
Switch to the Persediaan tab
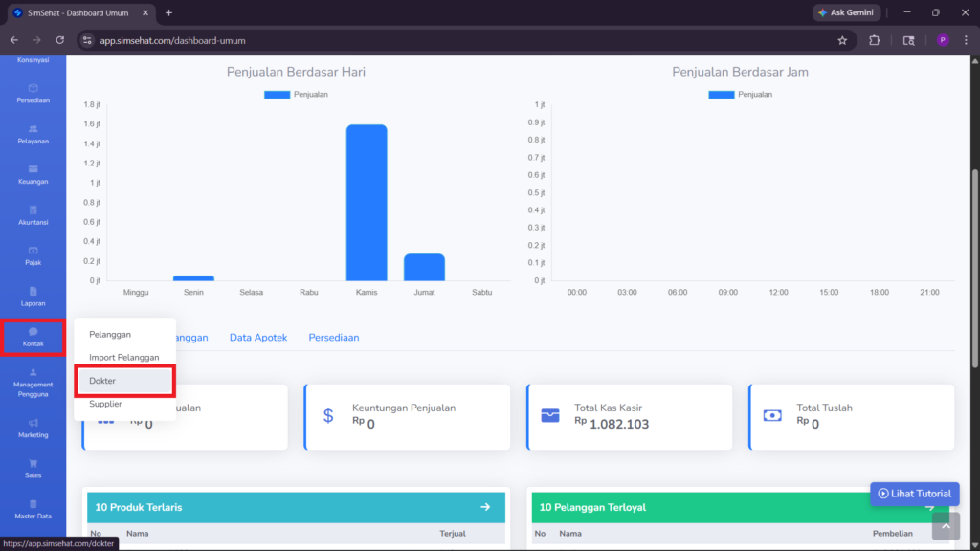click(x=334, y=338)
